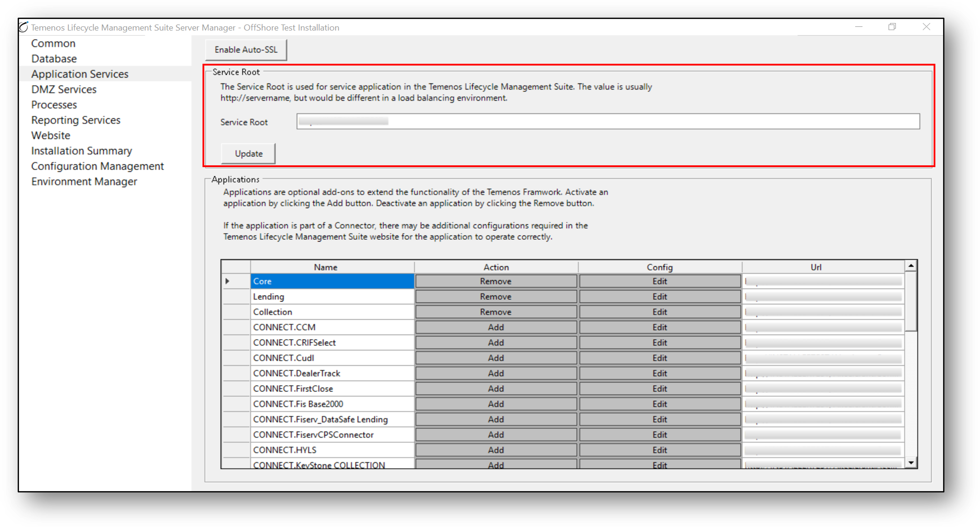Open the Environment Manager
Viewport: 980px width, 528px height.
[x=84, y=181]
